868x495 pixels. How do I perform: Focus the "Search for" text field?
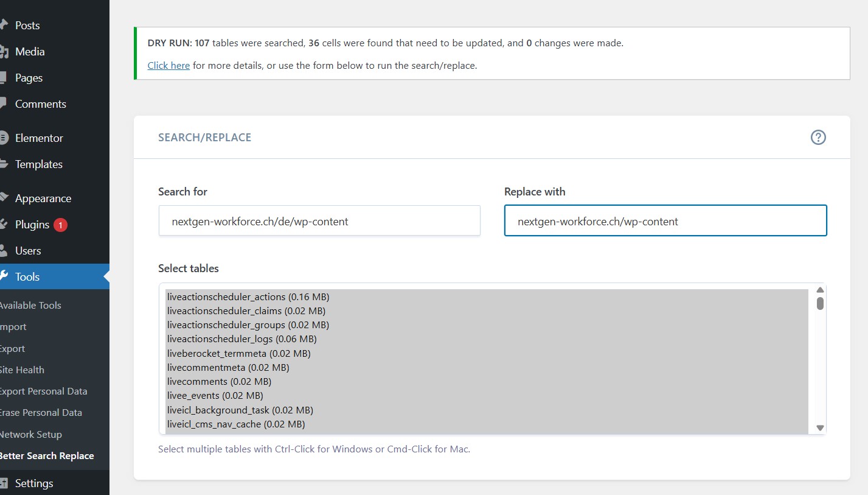(x=319, y=221)
